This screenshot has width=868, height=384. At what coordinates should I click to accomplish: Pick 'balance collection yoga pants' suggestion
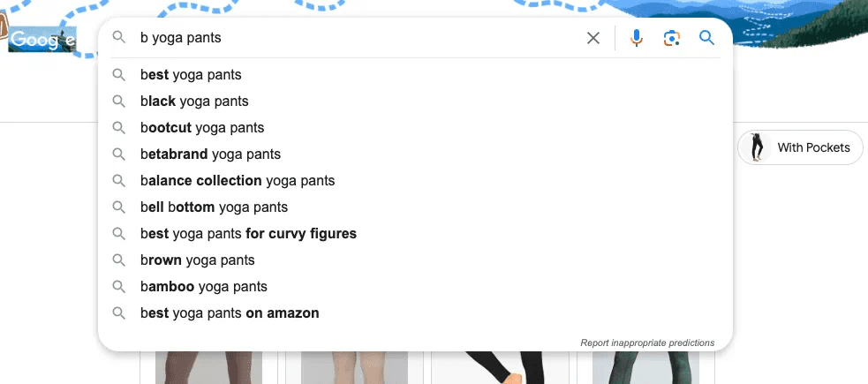click(x=238, y=181)
